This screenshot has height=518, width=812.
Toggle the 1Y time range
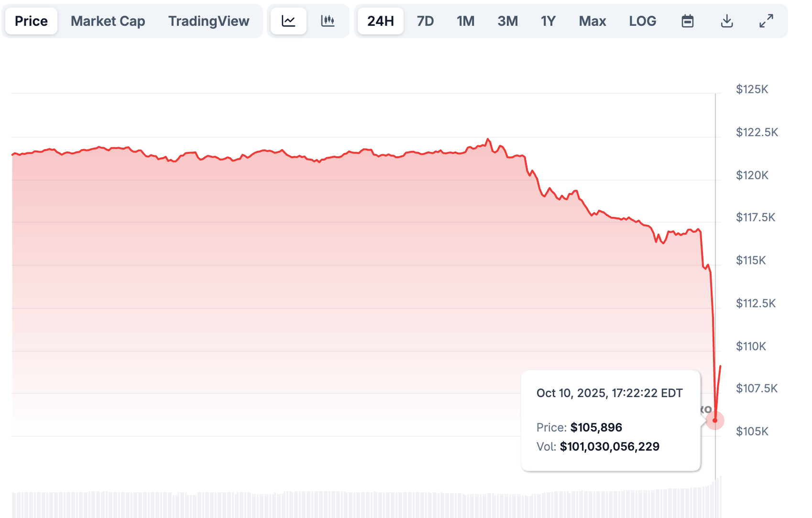(x=548, y=21)
